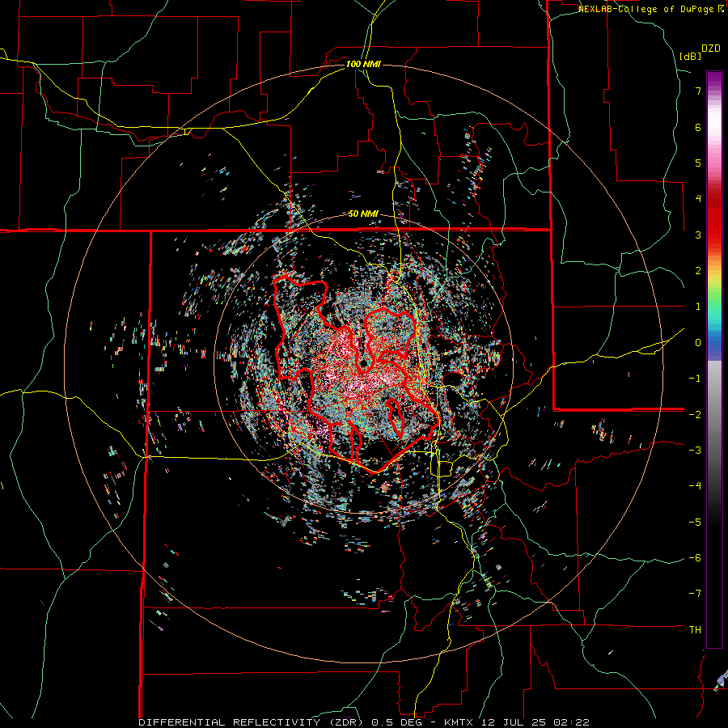The image size is (728, 728).
Task: Click the [dB] units label
Action: 691,56
